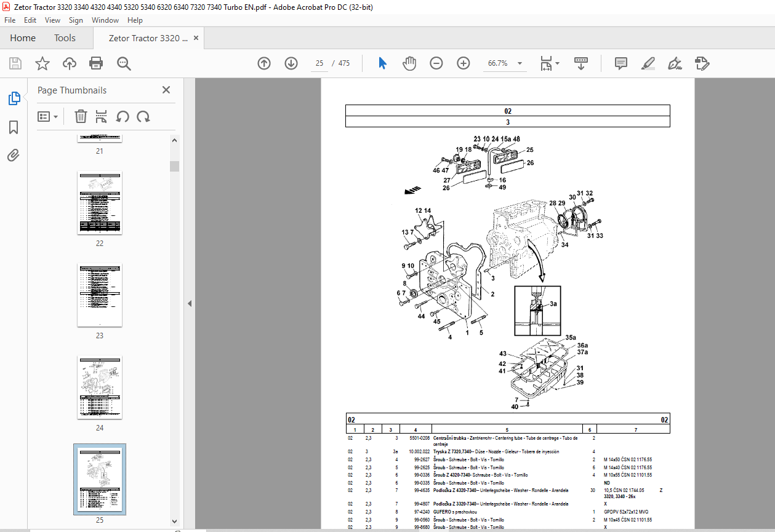The width and height of the screenshot is (775, 532).
Task: Rotate pages clockwise in thumbnails
Action: point(143,116)
